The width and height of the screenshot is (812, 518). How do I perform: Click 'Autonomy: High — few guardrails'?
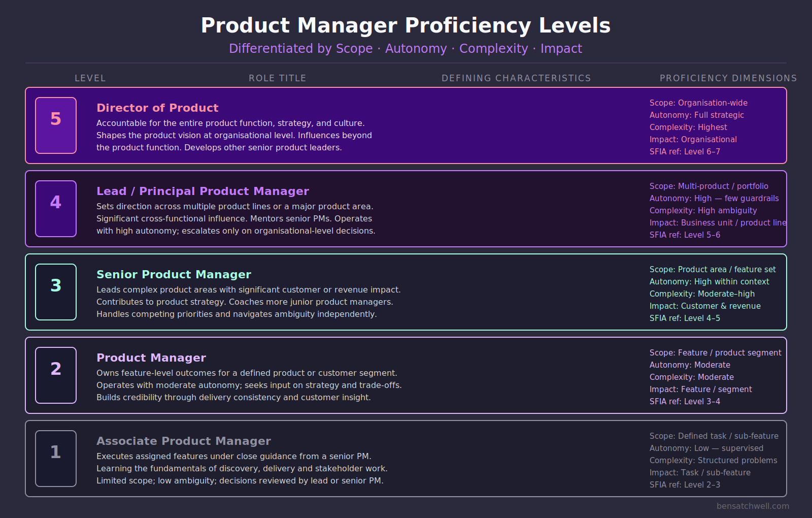714,199
